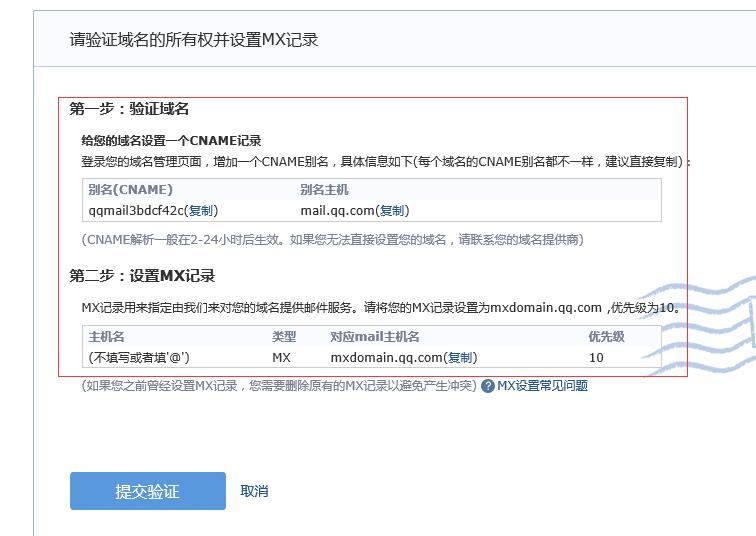Click the page title 请验证域名的所有权并设置MX记录
The image size is (756, 536).
pos(194,40)
